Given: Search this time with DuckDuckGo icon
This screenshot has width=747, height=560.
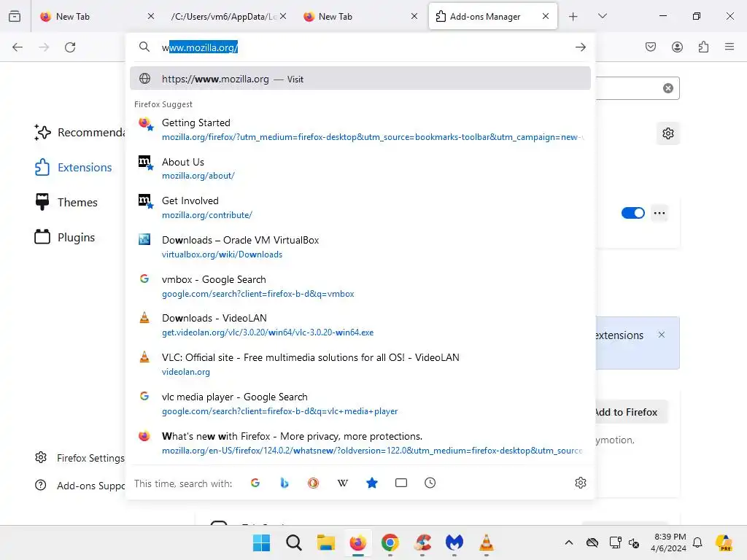Looking at the screenshot, I should 313,483.
